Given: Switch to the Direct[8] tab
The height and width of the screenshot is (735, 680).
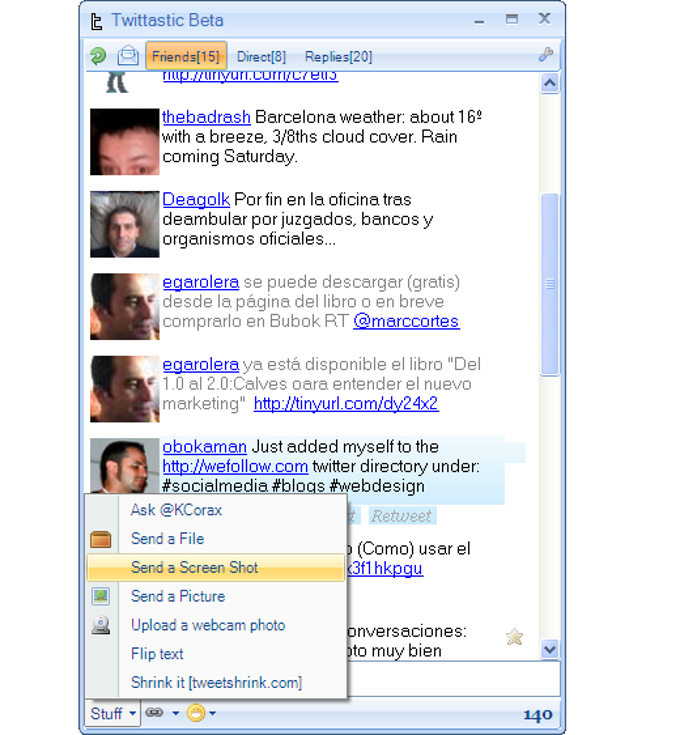Looking at the screenshot, I should 261,57.
